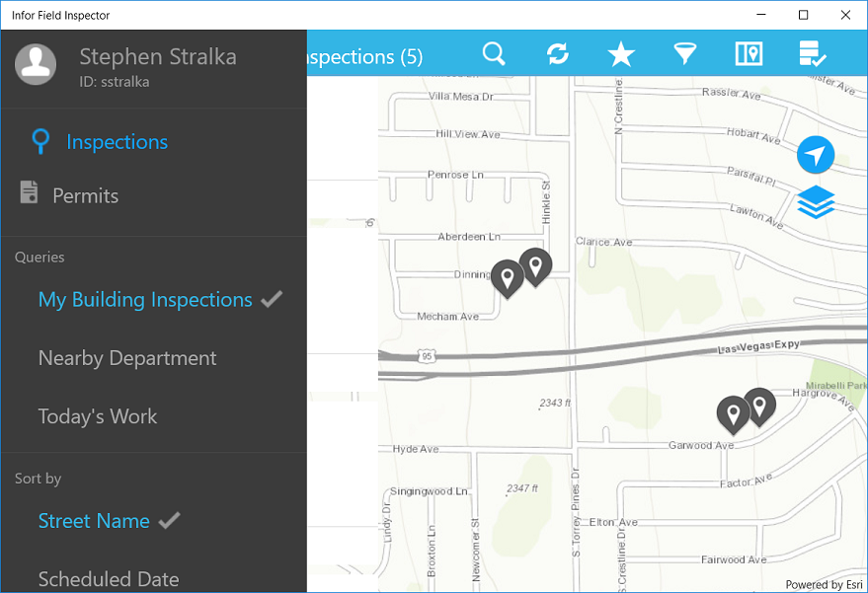Open the search tool in the toolbar
The width and height of the screenshot is (868, 593).
(494, 54)
